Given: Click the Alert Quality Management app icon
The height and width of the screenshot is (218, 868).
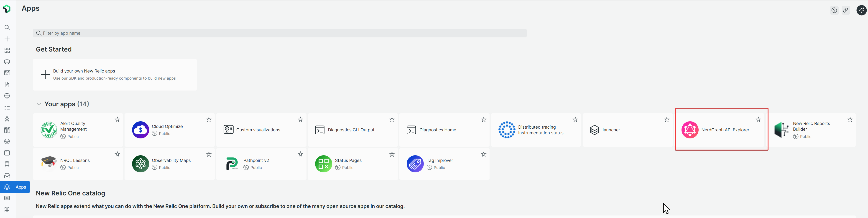Looking at the screenshot, I should (x=49, y=130).
